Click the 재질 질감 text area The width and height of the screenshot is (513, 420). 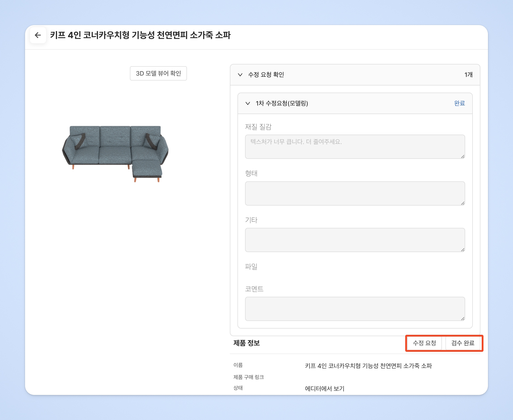355,147
